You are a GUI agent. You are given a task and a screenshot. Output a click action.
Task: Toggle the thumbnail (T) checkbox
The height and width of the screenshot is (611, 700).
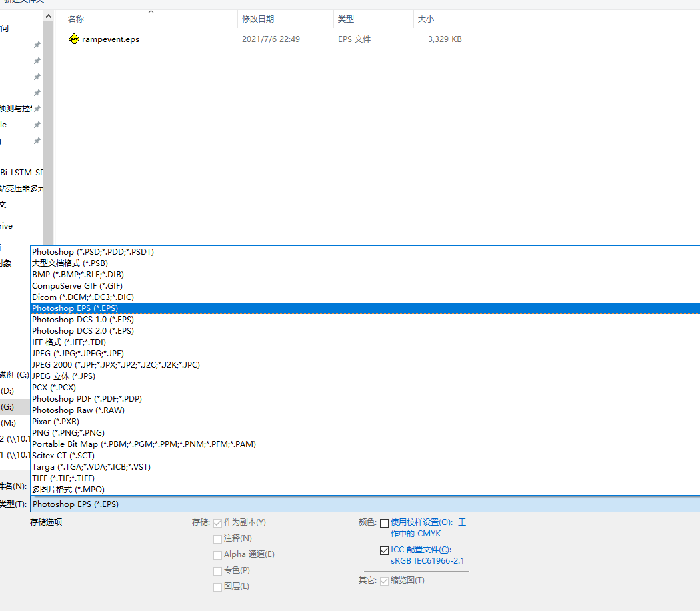pyautogui.click(x=384, y=581)
